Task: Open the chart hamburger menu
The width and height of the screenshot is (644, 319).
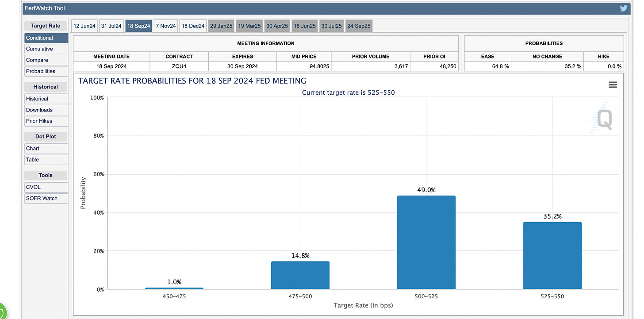Action: [613, 85]
